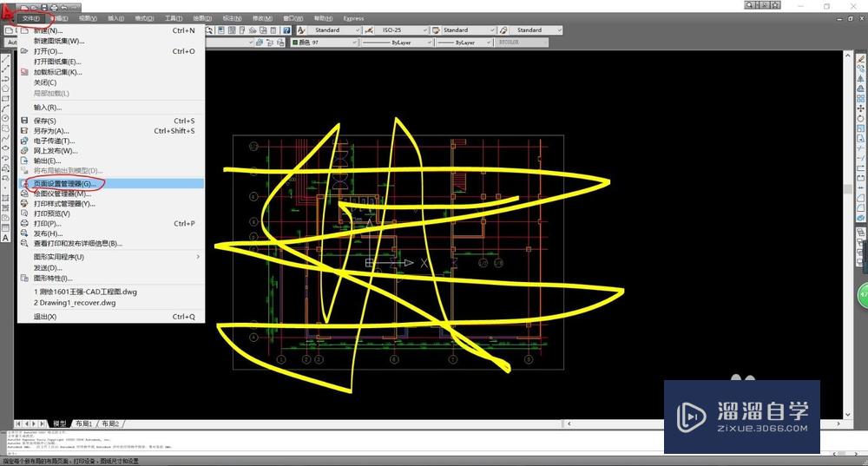Select the Scale tool

(861, 128)
